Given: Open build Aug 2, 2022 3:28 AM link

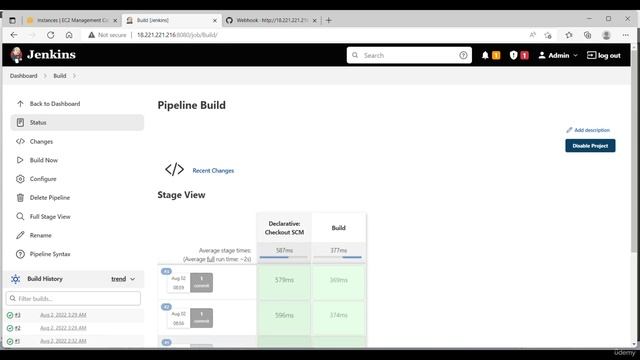Looking at the screenshot, I should [x=63, y=328].
